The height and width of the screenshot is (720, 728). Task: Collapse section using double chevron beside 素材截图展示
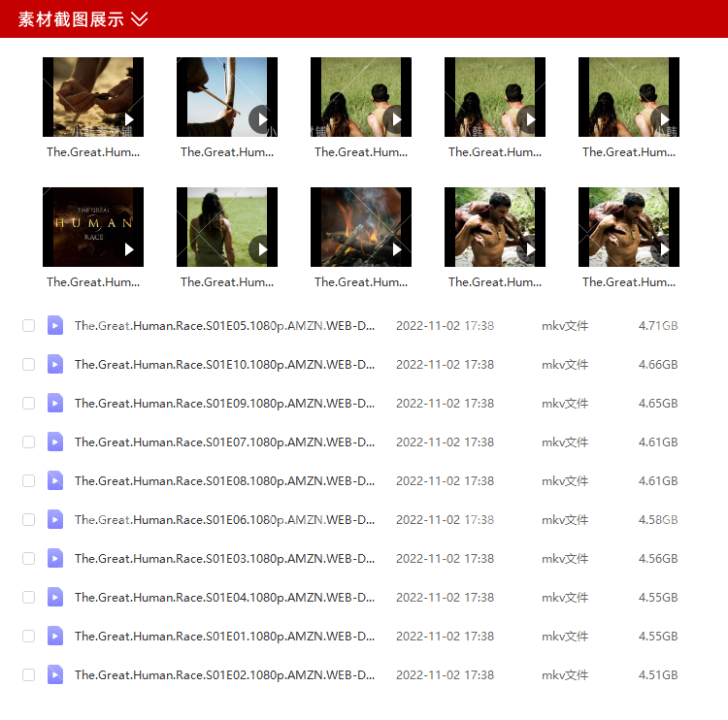pyautogui.click(x=140, y=19)
